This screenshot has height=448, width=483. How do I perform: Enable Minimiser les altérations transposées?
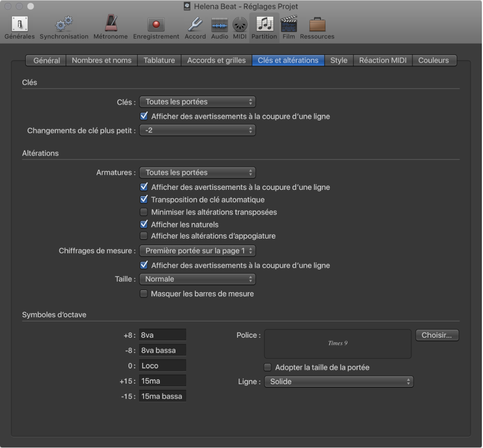144,212
